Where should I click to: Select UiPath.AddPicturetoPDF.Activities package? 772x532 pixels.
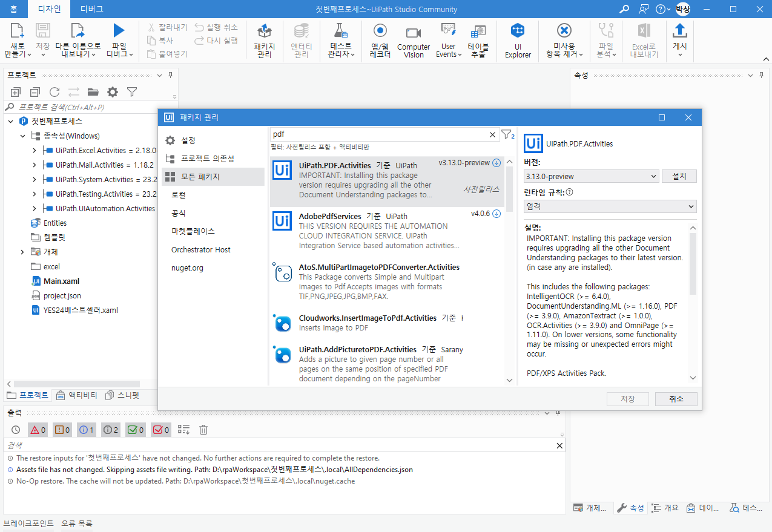387,364
